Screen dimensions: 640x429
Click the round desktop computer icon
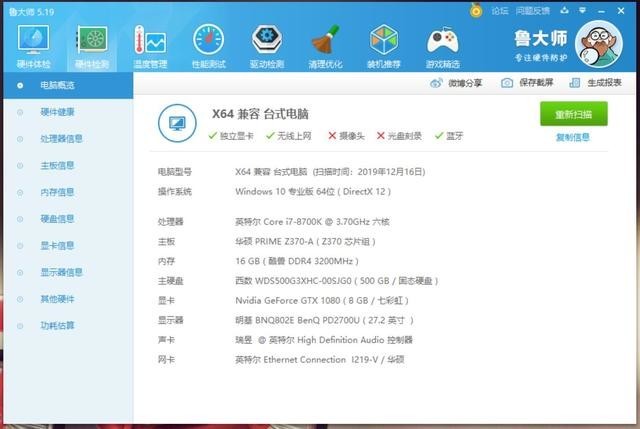point(177,123)
